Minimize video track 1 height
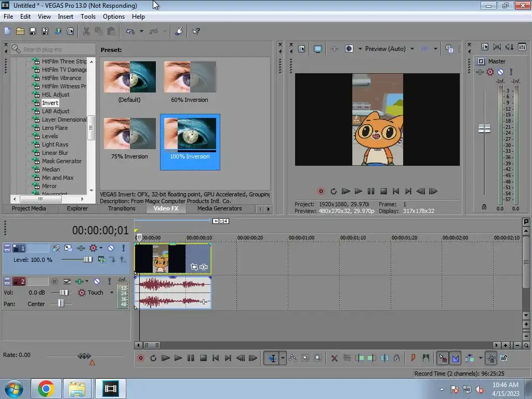Viewport: 532px width, 399px height. click(x=7, y=246)
